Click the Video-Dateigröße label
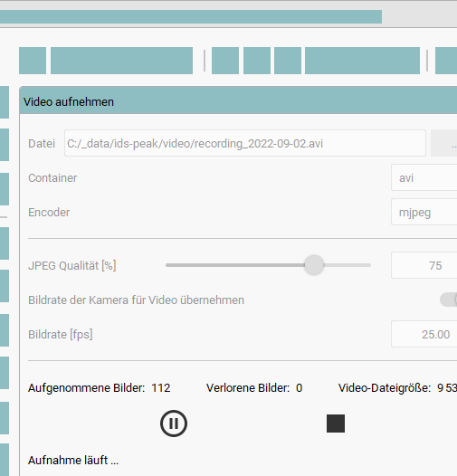The width and height of the screenshot is (457, 476). click(x=385, y=388)
